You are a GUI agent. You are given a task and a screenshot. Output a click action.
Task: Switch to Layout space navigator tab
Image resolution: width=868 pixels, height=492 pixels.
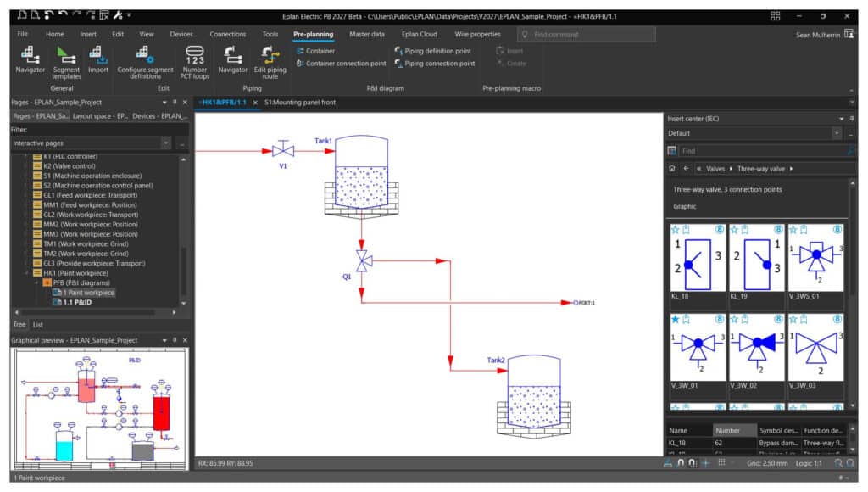point(100,116)
